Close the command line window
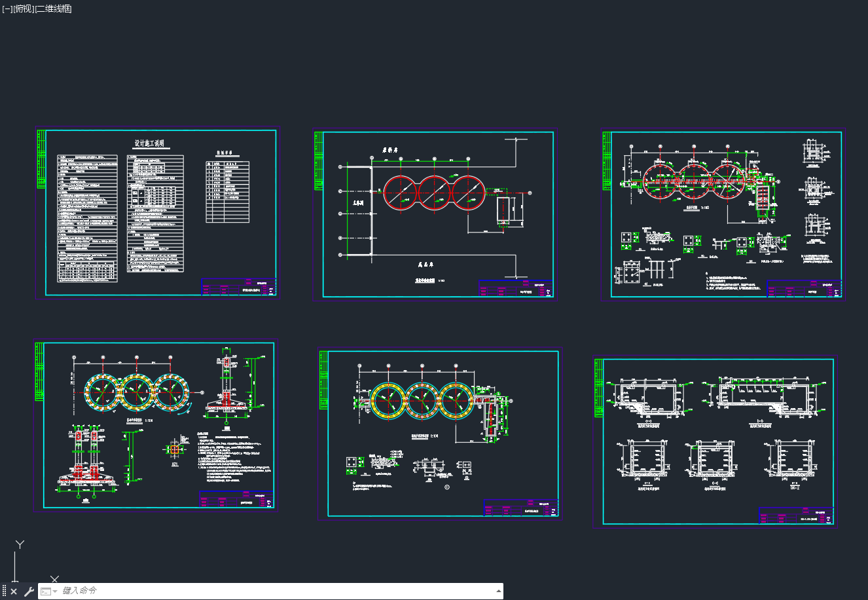 point(14,591)
